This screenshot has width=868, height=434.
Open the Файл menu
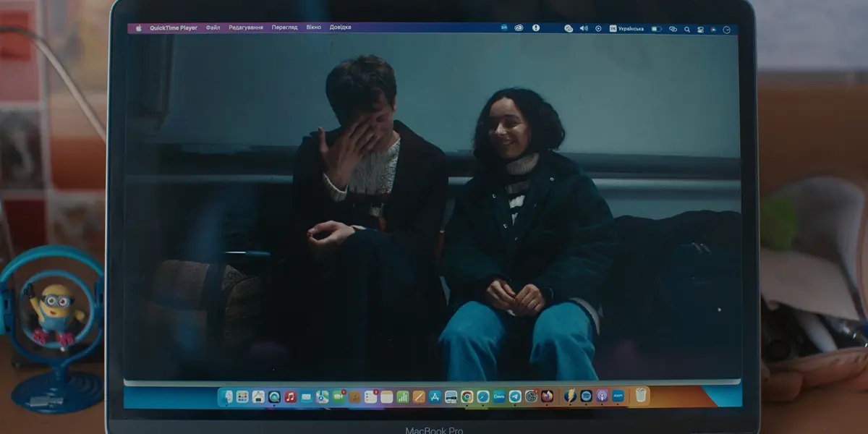click(x=213, y=27)
